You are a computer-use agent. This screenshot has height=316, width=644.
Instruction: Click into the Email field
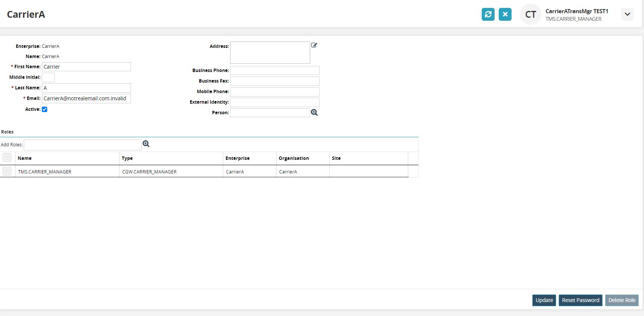point(86,98)
